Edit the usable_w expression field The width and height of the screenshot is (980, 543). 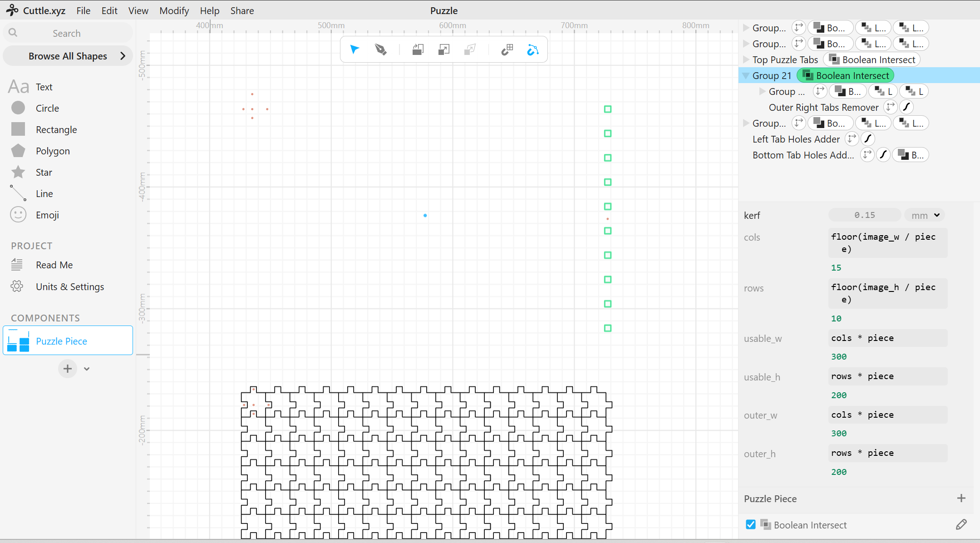[x=887, y=338]
